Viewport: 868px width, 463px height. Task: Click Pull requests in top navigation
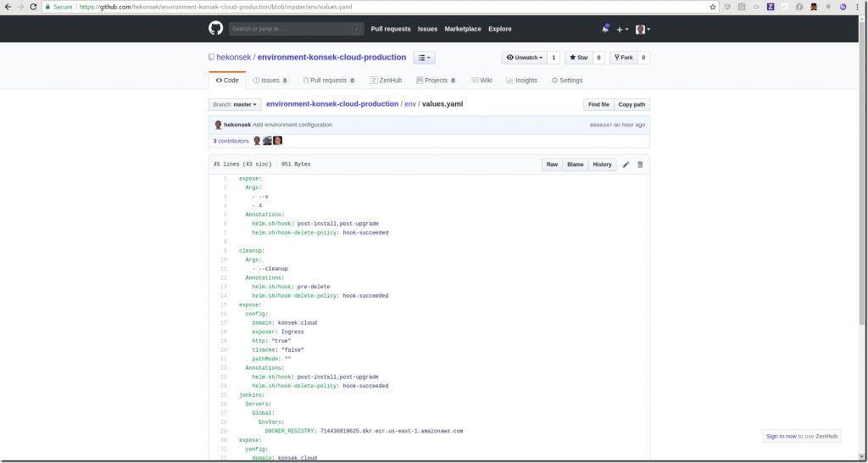coord(391,29)
